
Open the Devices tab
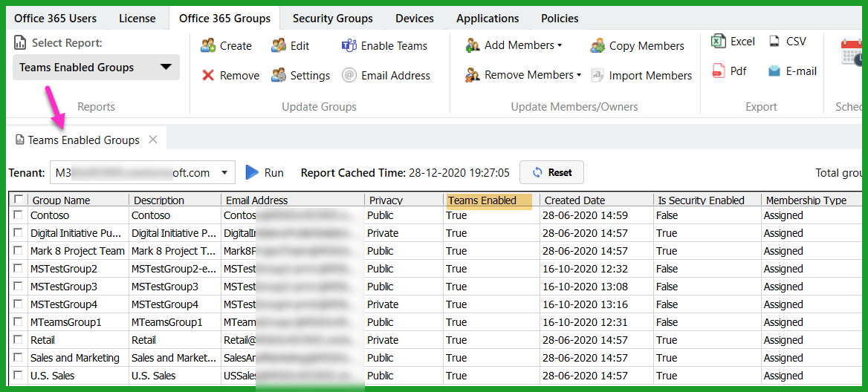click(x=415, y=19)
